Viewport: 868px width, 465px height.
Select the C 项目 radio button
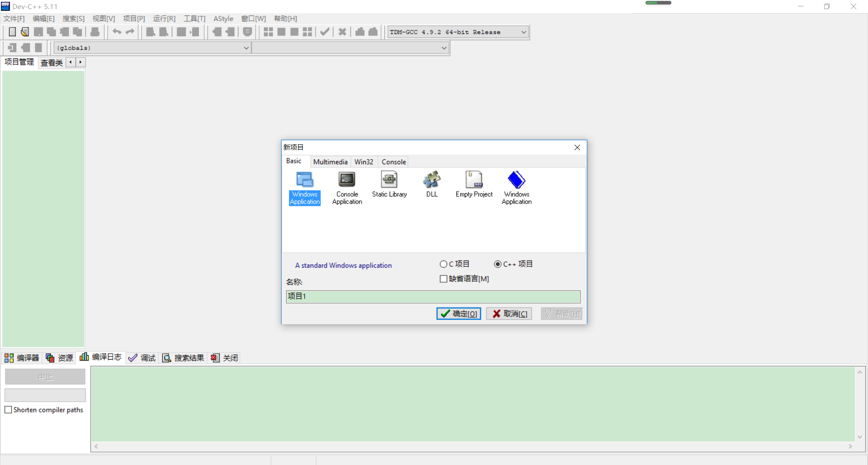(x=444, y=264)
